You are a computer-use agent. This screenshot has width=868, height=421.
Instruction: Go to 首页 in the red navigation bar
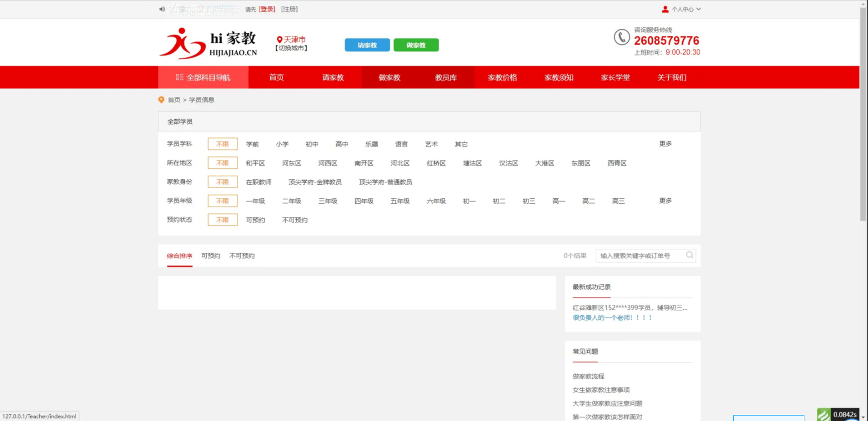[x=277, y=77]
